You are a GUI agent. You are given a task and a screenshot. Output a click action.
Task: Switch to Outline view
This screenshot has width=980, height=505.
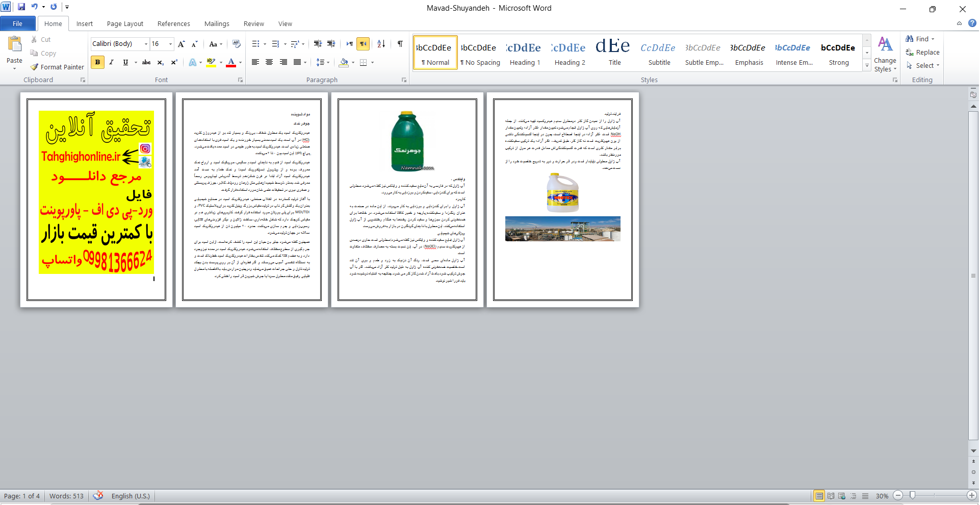854,496
